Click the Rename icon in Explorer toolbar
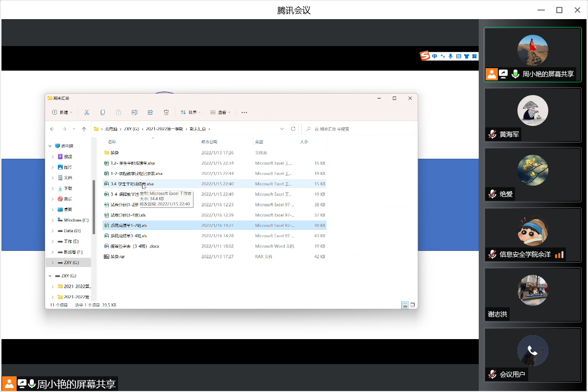 point(134,112)
